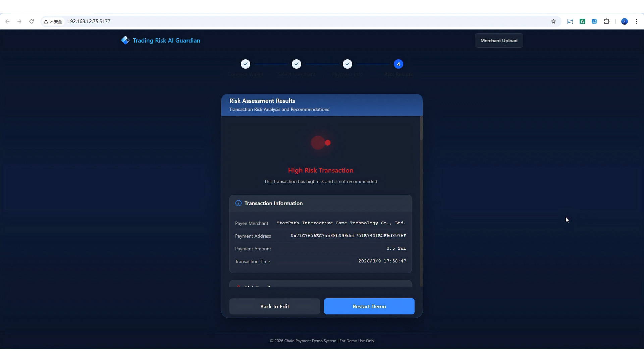Go to step 1 Connect Wallet checkmark
Viewport: 644px width, 362px height.
point(246,64)
